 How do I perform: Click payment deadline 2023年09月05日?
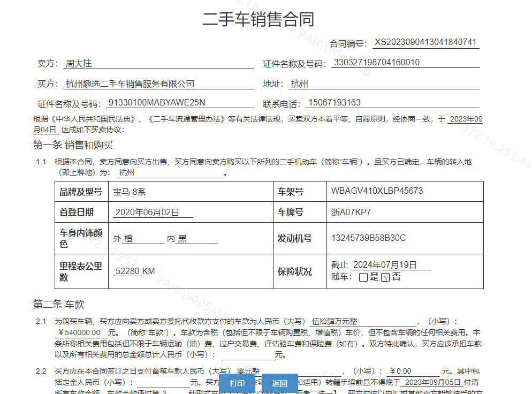432,382
